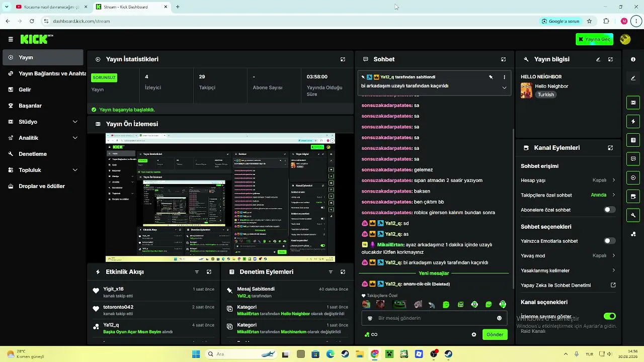Image resolution: width=644 pixels, height=362 pixels.
Task: Toggle wrench stream info widget in right sidebar
Action: click(633, 215)
